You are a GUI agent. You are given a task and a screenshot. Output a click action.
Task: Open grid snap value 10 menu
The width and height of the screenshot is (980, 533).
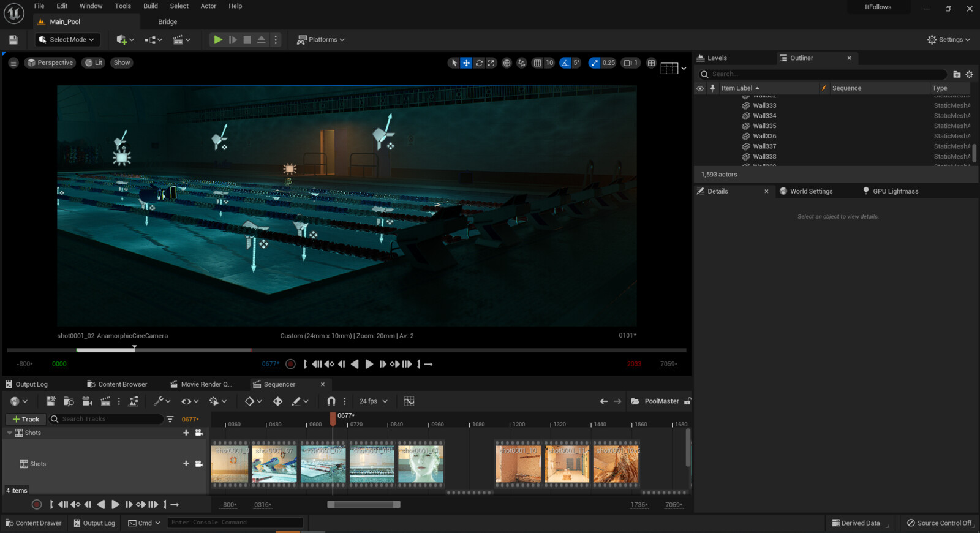pos(549,62)
